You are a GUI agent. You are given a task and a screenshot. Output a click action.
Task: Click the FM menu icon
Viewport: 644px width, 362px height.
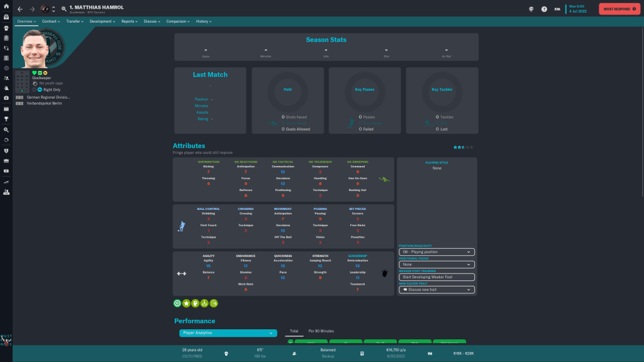(x=557, y=9)
